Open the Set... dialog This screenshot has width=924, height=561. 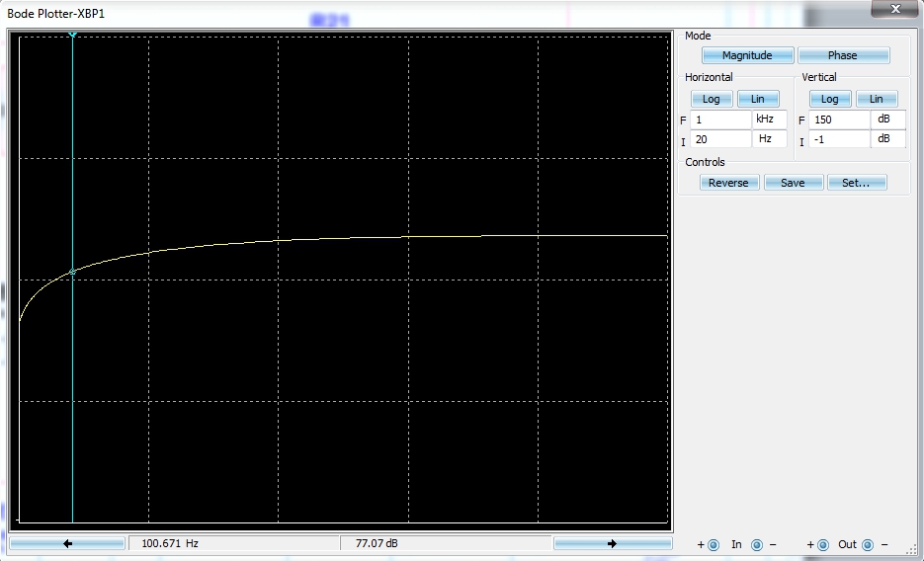point(856,183)
